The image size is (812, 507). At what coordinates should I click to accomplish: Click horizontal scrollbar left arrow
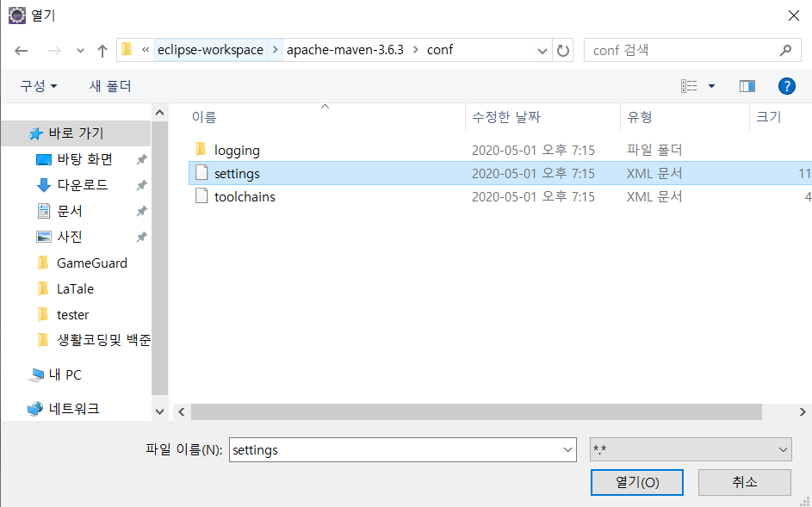coord(181,411)
